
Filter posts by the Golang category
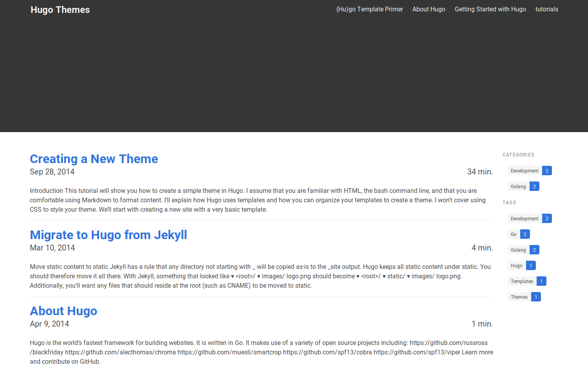point(518,186)
